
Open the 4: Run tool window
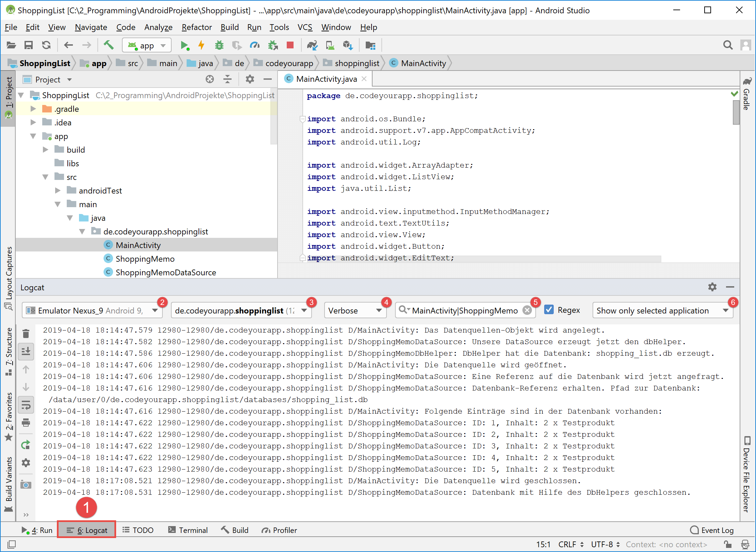click(x=37, y=530)
